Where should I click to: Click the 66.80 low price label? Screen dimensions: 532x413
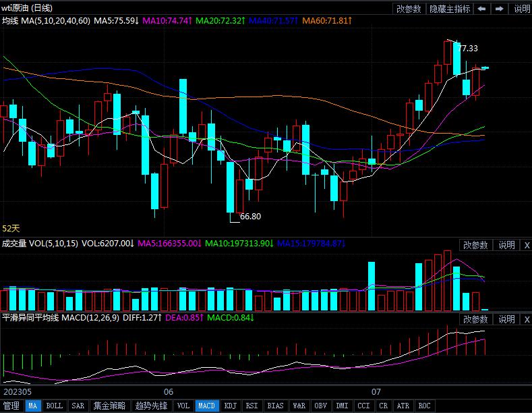click(250, 217)
